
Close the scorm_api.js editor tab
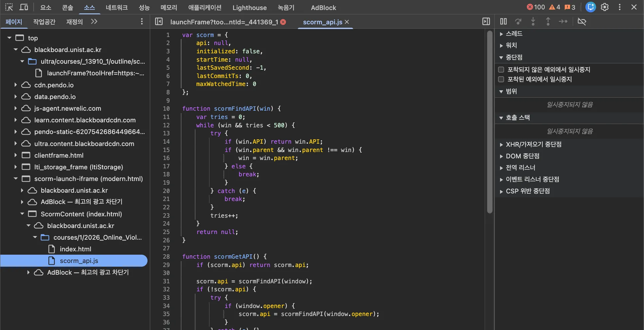347,22
